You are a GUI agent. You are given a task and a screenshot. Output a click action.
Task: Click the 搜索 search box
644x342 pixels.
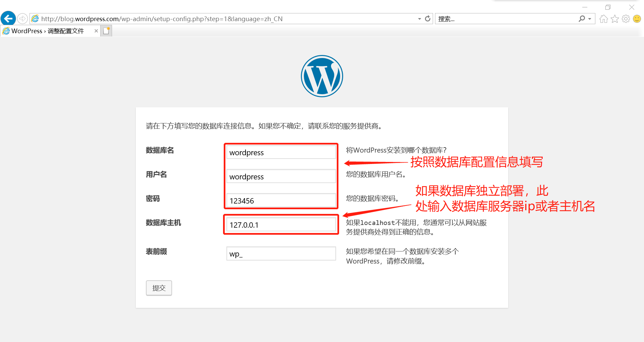(x=506, y=19)
